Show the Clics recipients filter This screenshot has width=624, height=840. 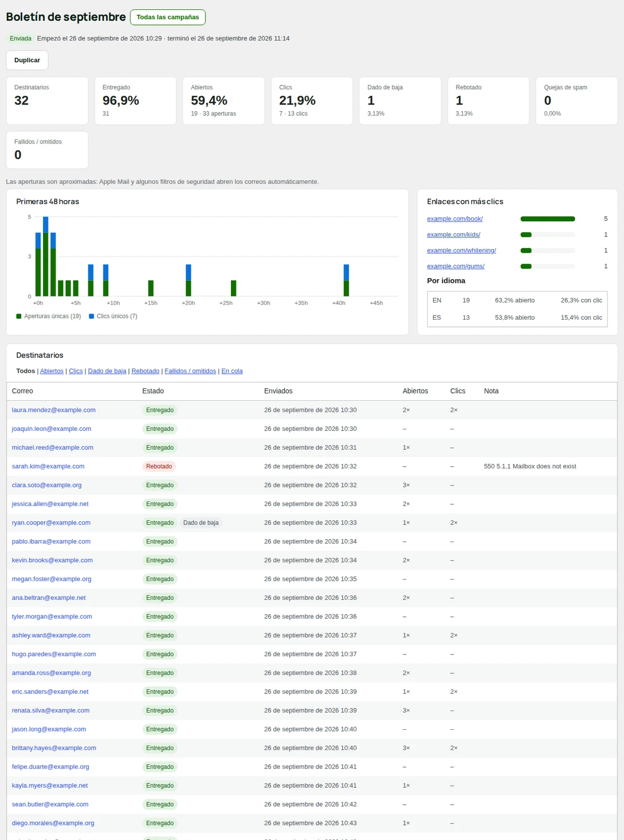(75, 371)
